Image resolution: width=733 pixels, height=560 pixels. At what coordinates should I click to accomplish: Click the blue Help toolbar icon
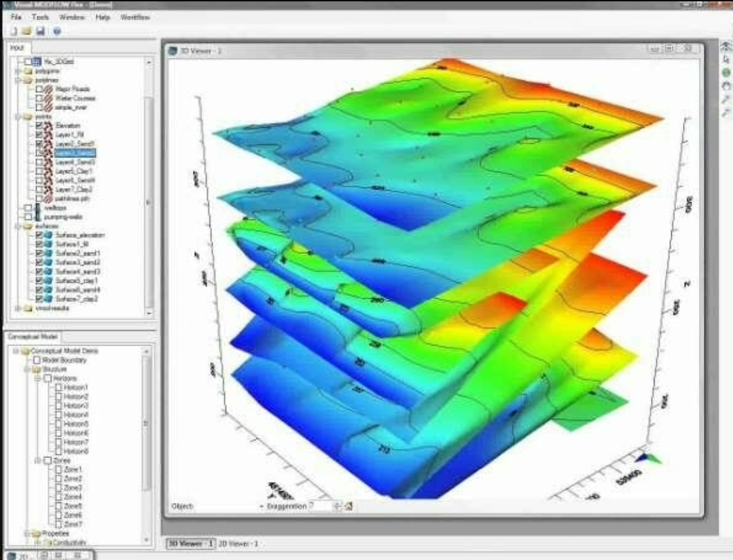(57, 31)
